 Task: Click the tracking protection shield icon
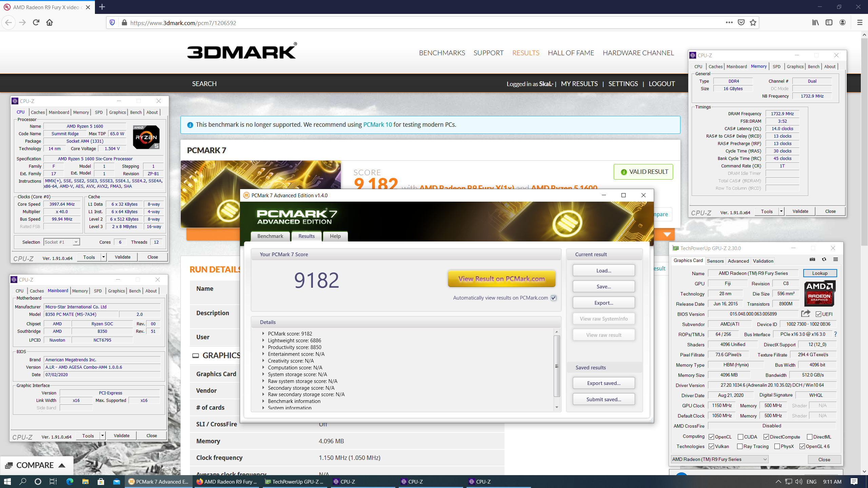pos(112,23)
